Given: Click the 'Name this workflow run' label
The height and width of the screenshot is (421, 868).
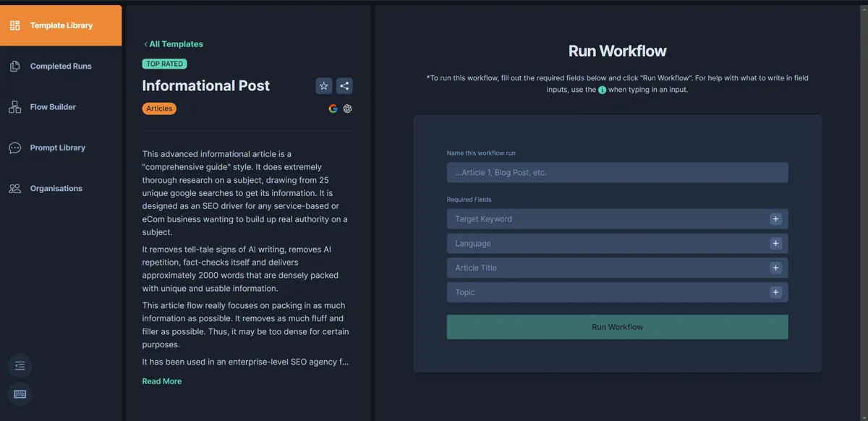Looking at the screenshot, I should [x=481, y=153].
